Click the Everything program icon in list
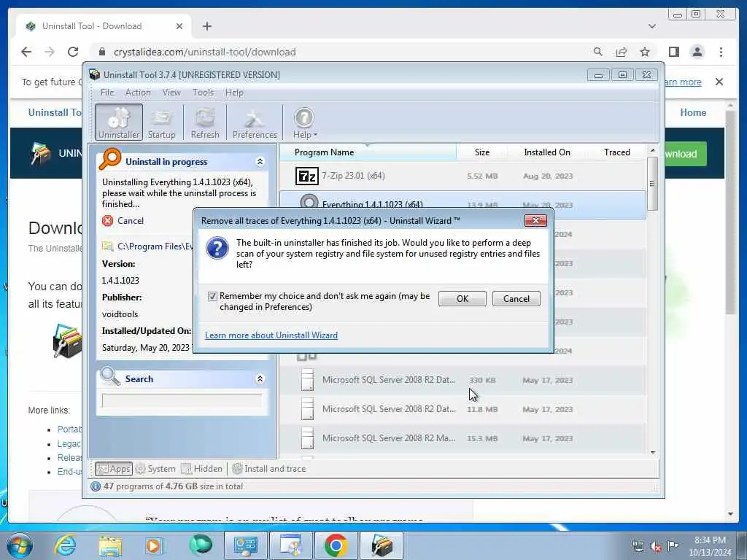The height and width of the screenshot is (560, 747). coord(309,202)
